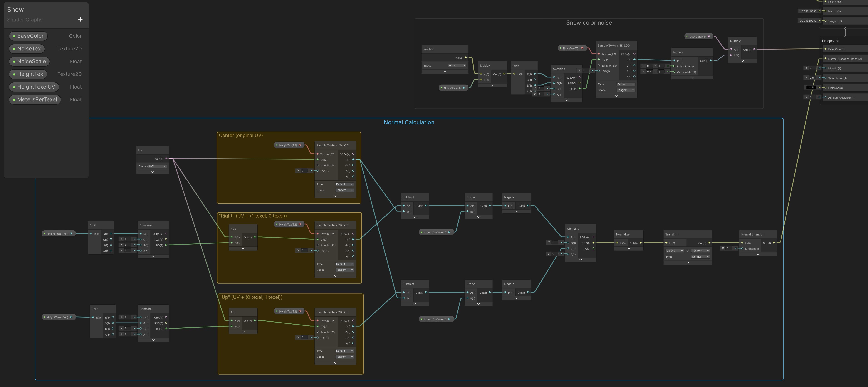Collapse the Normalize node with its bottom chevron
Viewport: 868px width, 387px height.
point(629,248)
